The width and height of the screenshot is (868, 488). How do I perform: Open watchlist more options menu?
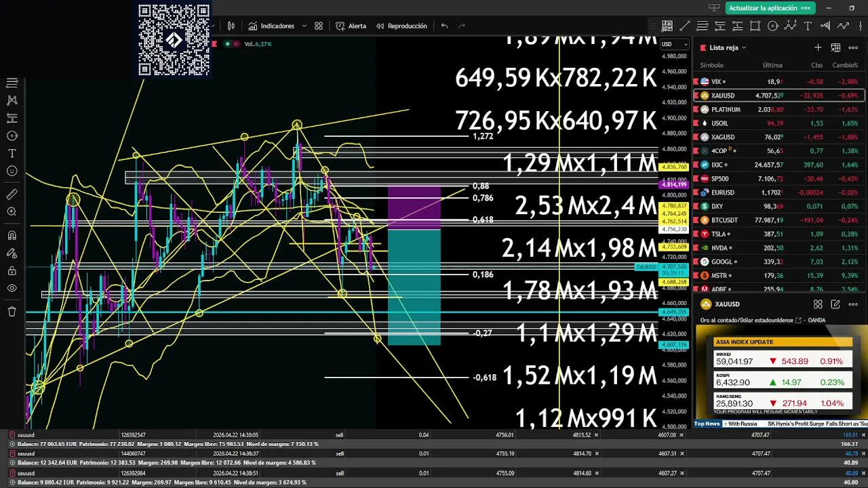[853, 47]
